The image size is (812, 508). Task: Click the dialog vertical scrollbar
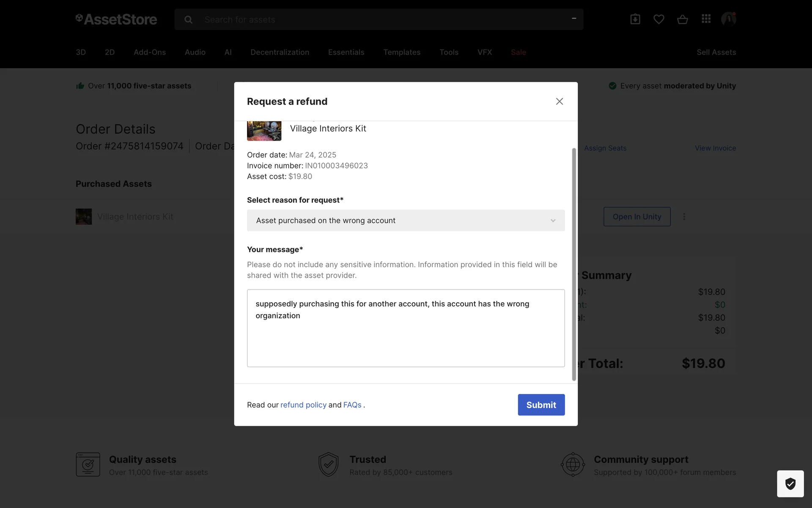[574, 264]
